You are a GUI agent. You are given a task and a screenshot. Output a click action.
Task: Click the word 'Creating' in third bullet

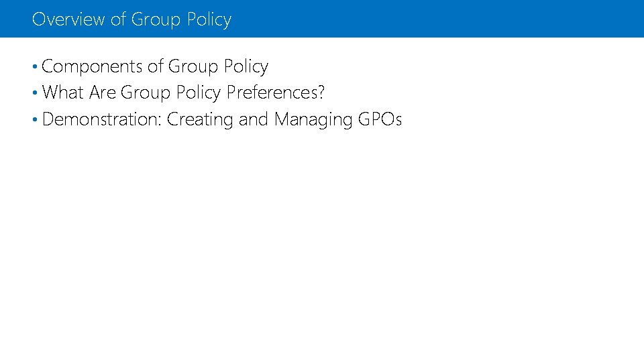[x=200, y=121]
